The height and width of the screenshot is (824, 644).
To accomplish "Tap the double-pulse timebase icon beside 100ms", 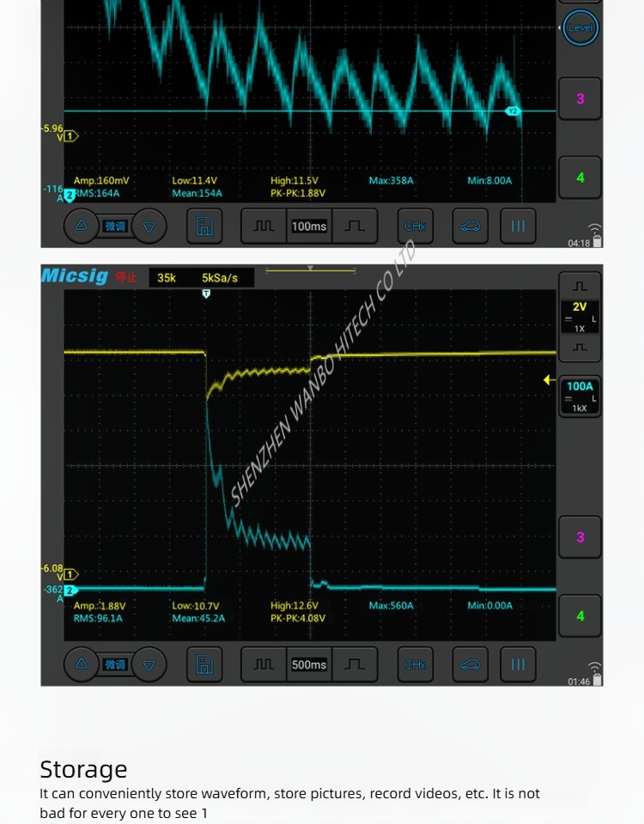I will (x=264, y=227).
